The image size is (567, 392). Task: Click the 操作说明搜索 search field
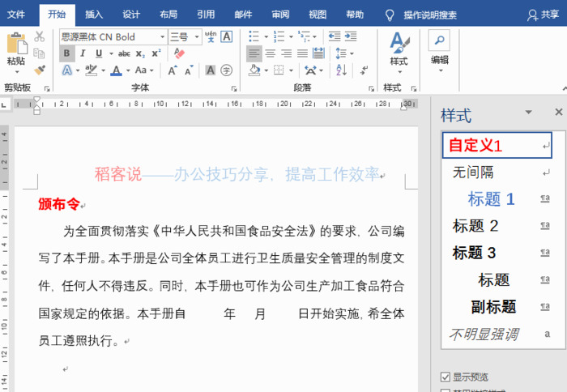pyautogui.click(x=430, y=15)
